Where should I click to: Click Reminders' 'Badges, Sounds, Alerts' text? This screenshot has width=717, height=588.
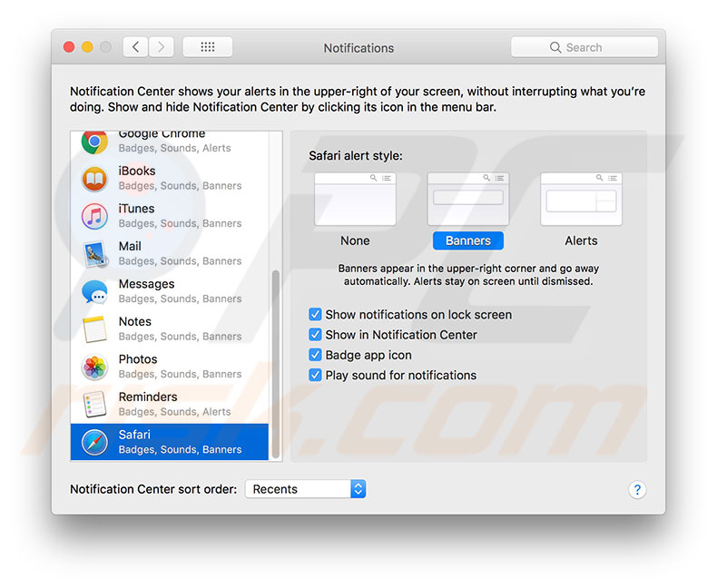click(174, 412)
